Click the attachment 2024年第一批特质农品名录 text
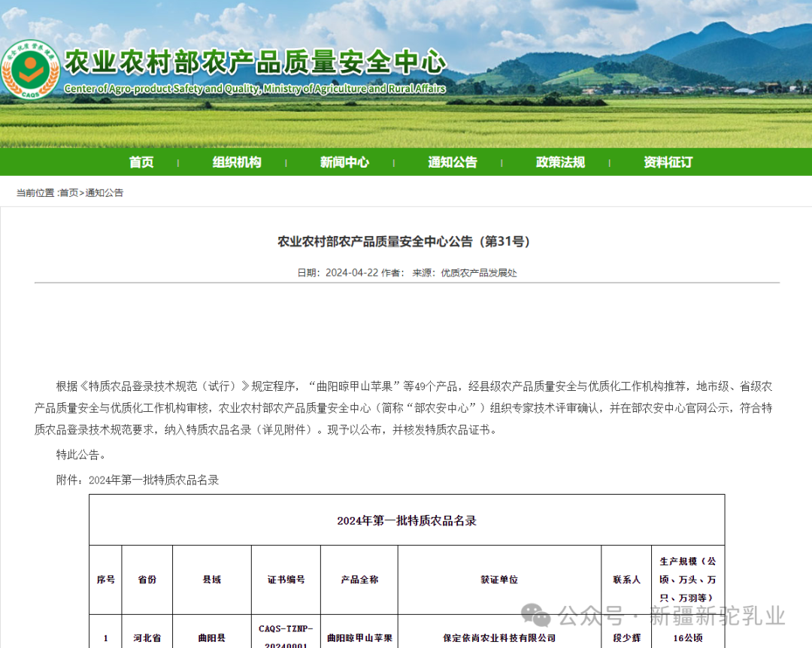Viewport: 812px width, 648px height. pyautogui.click(x=154, y=480)
